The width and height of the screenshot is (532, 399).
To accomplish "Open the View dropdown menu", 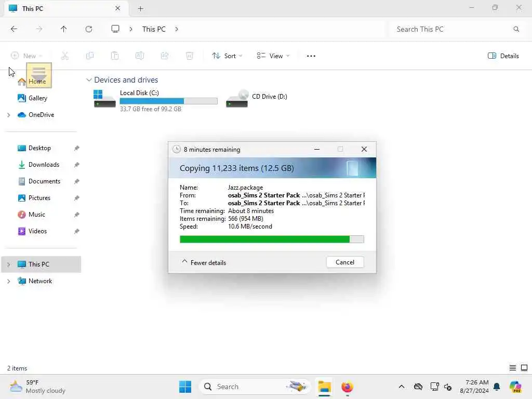I will click(x=273, y=56).
